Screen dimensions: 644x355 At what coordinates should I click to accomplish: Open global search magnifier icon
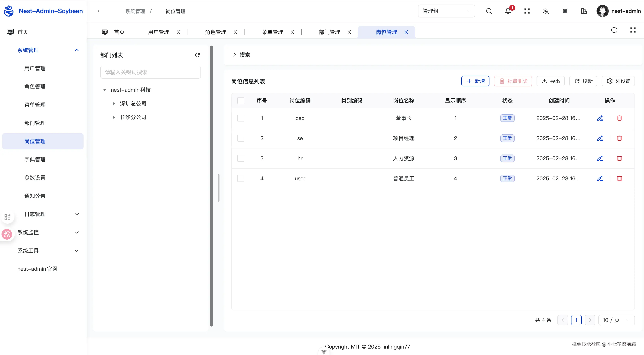pos(489,11)
